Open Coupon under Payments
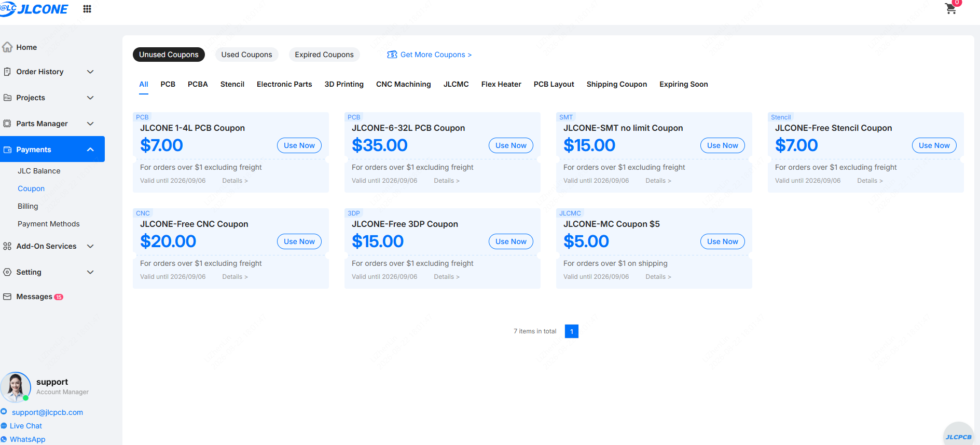The height and width of the screenshot is (445, 980). click(x=31, y=188)
